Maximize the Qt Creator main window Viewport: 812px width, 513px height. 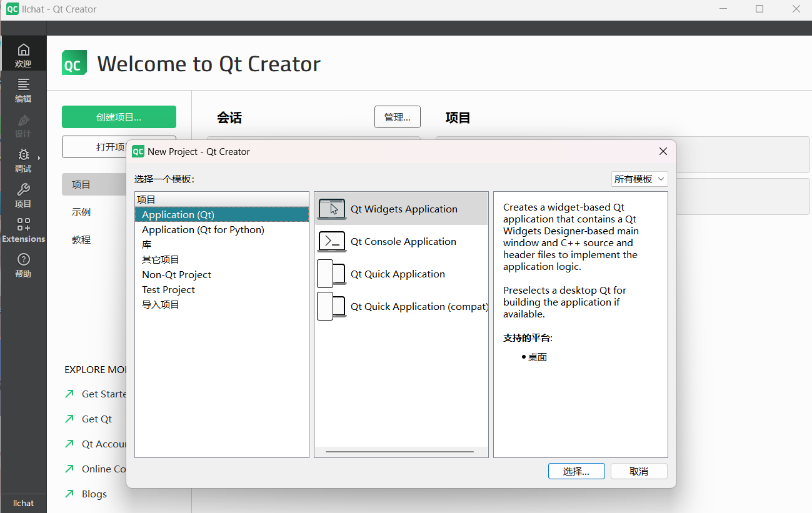[x=759, y=9]
